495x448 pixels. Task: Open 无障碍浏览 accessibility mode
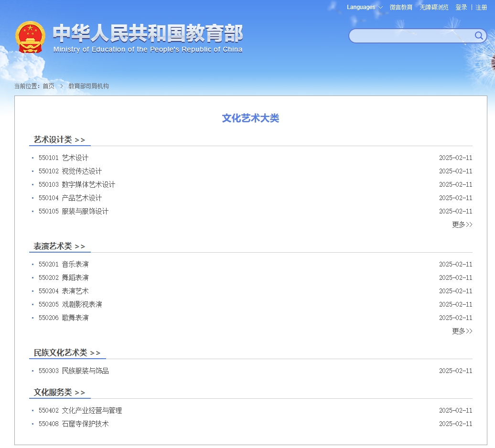pyautogui.click(x=434, y=7)
